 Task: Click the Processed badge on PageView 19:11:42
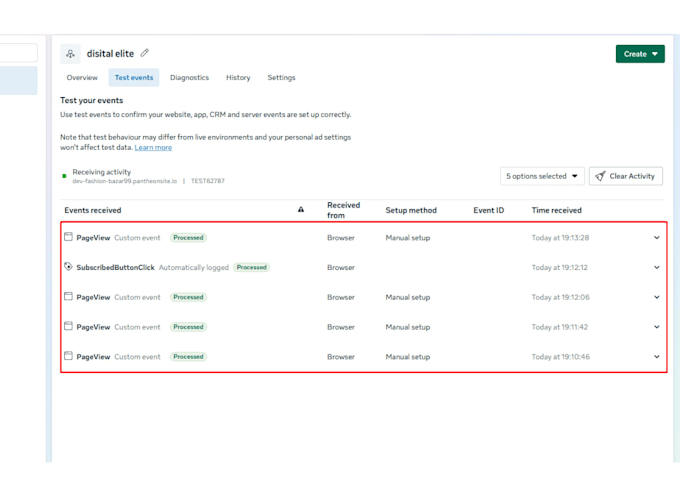pos(188,327)
